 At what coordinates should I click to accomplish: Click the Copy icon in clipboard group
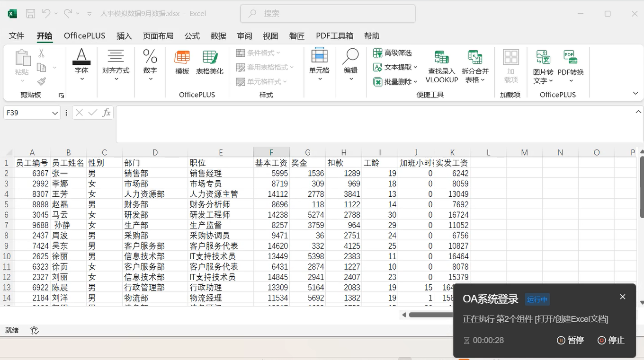pos(42,68)
